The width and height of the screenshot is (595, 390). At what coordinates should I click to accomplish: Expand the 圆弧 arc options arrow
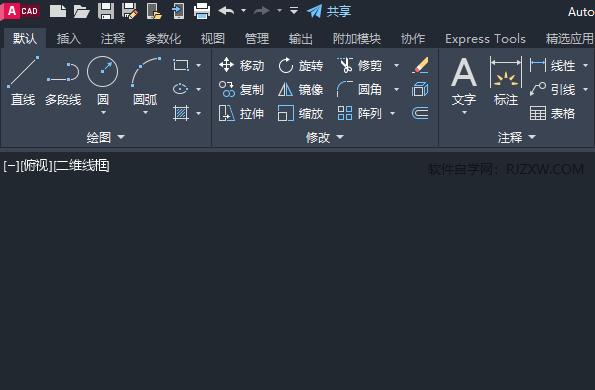coord(145,113)
